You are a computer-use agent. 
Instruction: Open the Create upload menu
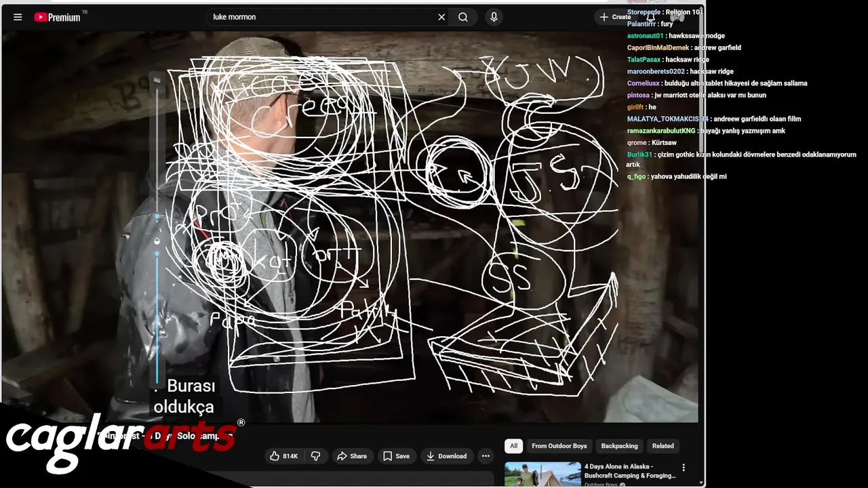coord(616,17)
